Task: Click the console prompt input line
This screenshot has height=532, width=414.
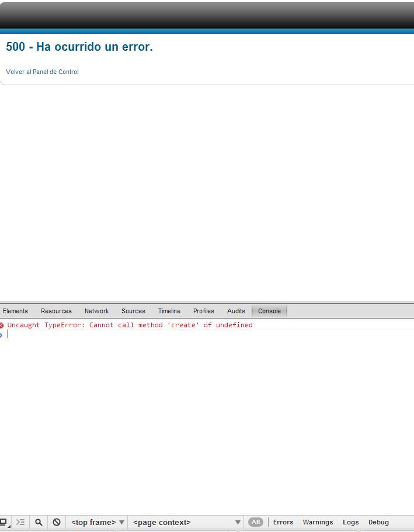Action: (207, 334)
